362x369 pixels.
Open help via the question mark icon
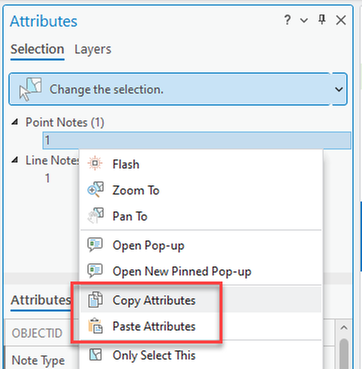287,21
